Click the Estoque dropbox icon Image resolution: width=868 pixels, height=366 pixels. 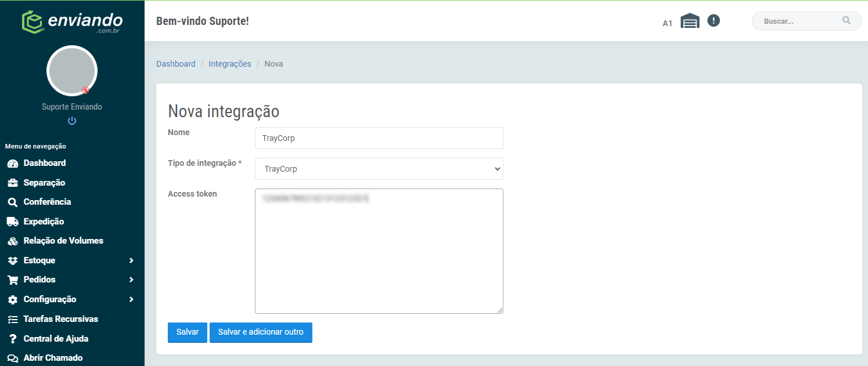[x=13, y=260]
